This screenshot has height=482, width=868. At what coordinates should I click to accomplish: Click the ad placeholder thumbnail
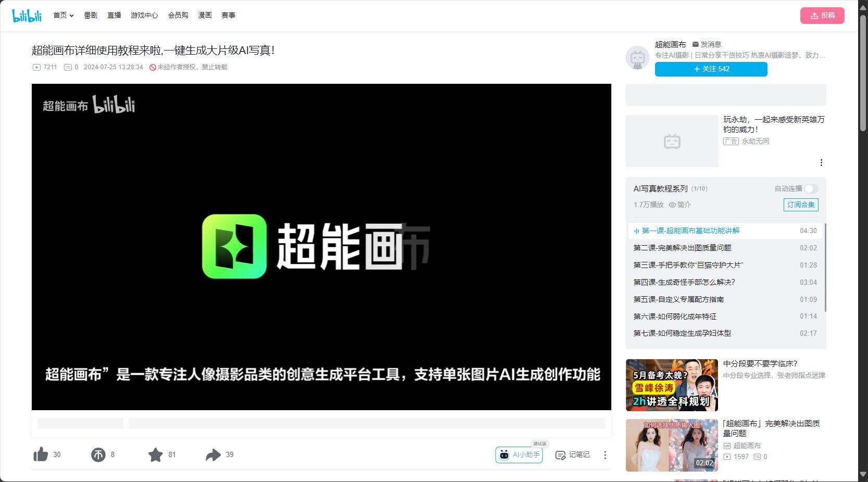(x=672, y=141)
